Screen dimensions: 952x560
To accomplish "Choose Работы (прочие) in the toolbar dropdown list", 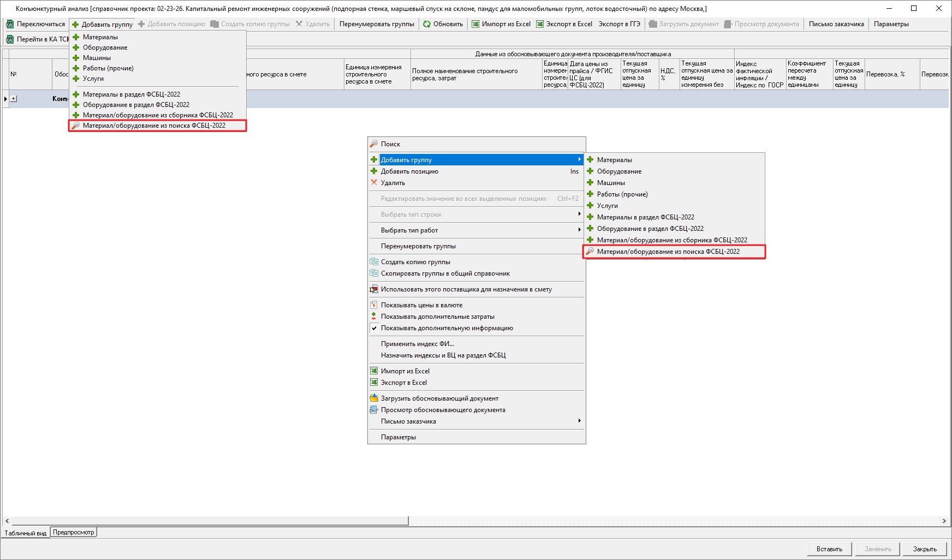I will coord(158,68).
